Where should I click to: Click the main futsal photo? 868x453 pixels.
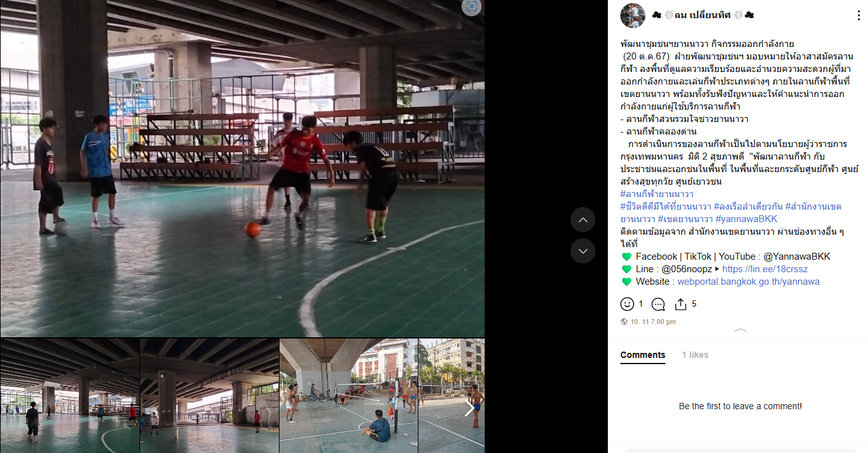242,168
